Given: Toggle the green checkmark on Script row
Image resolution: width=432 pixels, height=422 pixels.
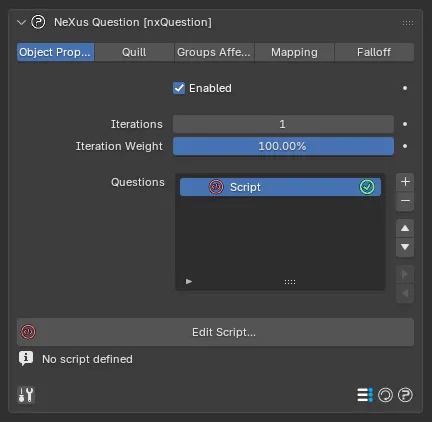Looking at the screenshot, I should [x=367, y=187].
